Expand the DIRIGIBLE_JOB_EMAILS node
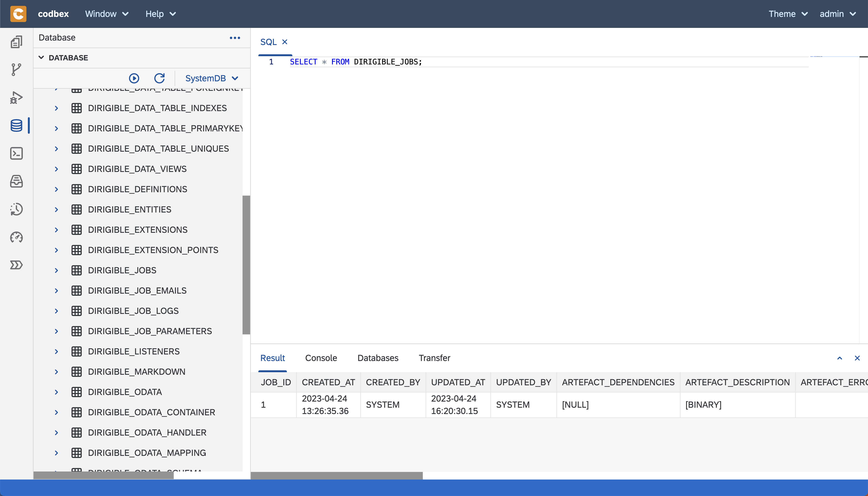 tap(57, 291)
